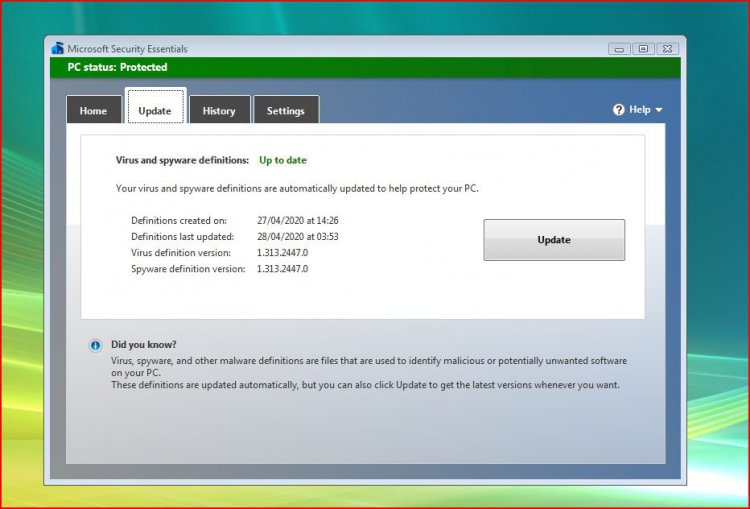Open the Help link text
The width and height of the screenshot is (750, 509).
point(640,110)
